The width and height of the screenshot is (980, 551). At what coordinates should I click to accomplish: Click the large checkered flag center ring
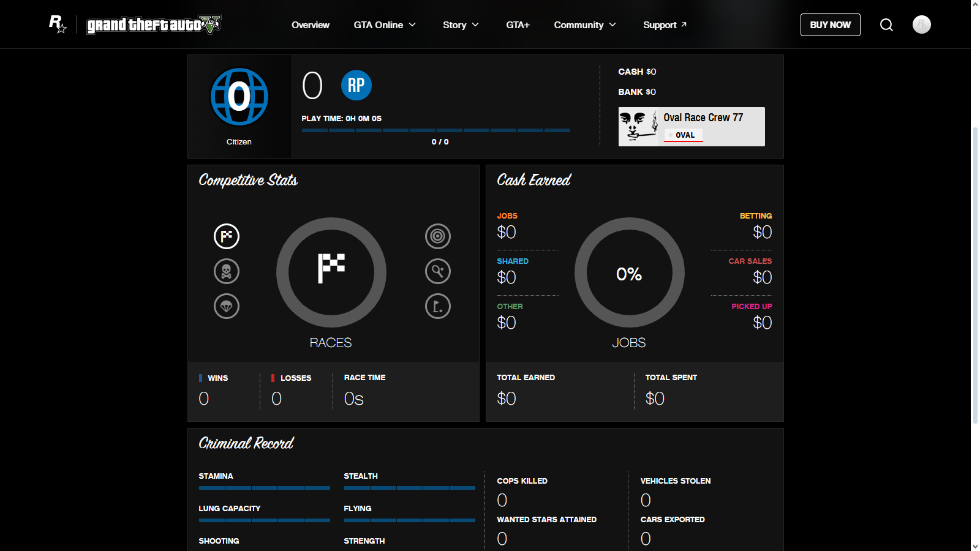point(331,272)
